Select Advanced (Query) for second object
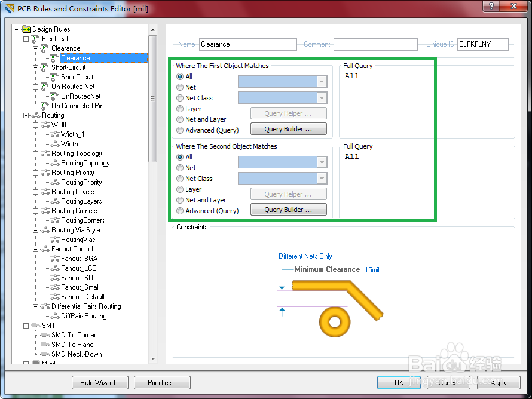The width and height of the screenshot is (532, 399). click(x=180, y=211)
